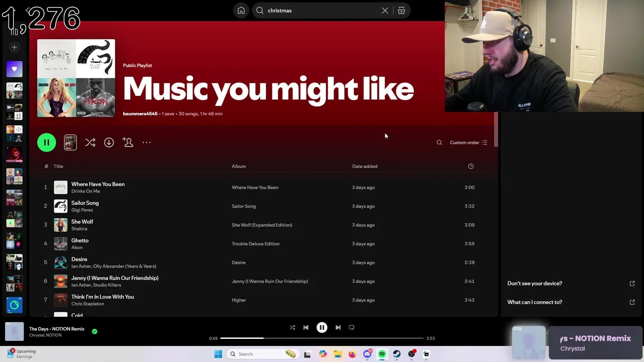Seek using the song progress bar
Screen dimensions: 644x362
[x=322, y=338]
